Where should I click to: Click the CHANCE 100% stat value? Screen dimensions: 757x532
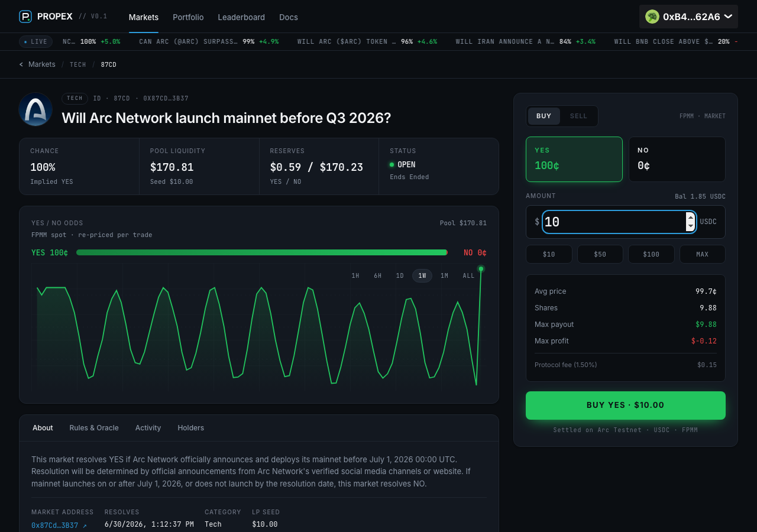click(x=43, y=167)
